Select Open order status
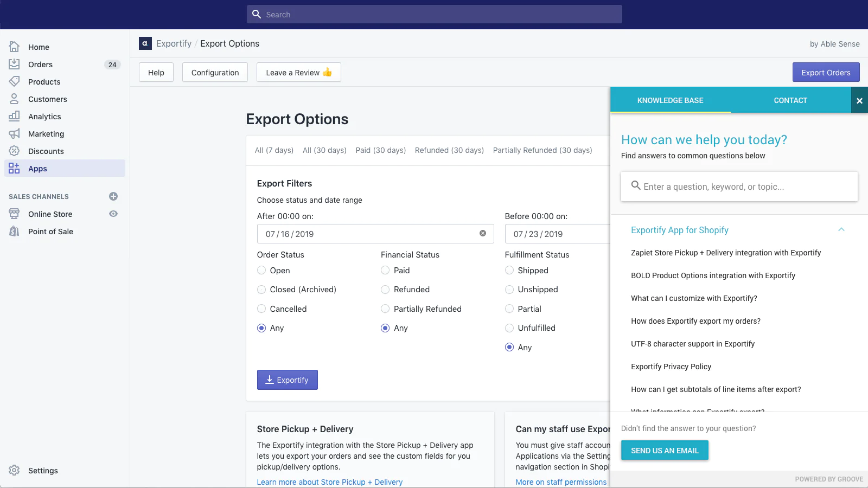 tap(261, 270)
